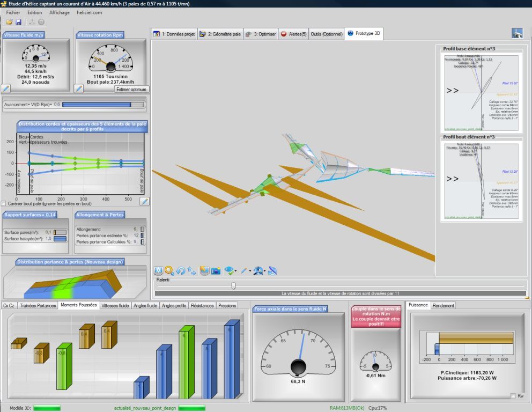Open the Affichage menu
The image size is (532, 412).
[60, 12]
